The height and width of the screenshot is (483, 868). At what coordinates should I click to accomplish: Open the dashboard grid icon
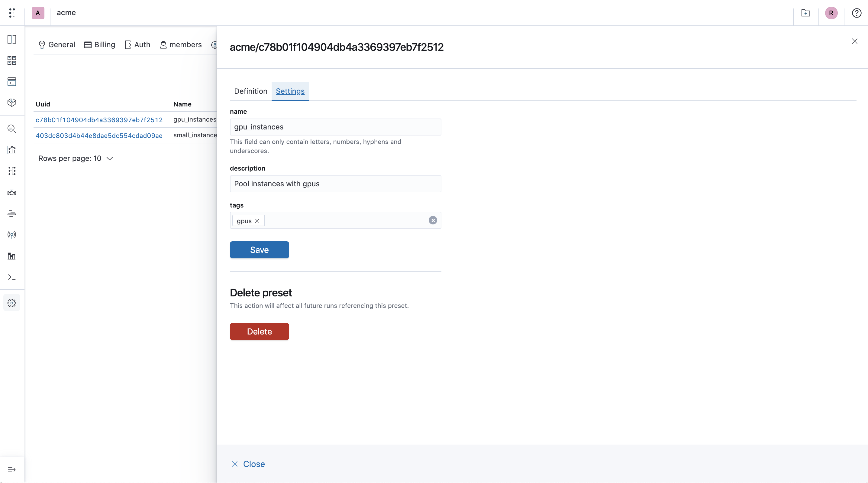coord(12,61)
